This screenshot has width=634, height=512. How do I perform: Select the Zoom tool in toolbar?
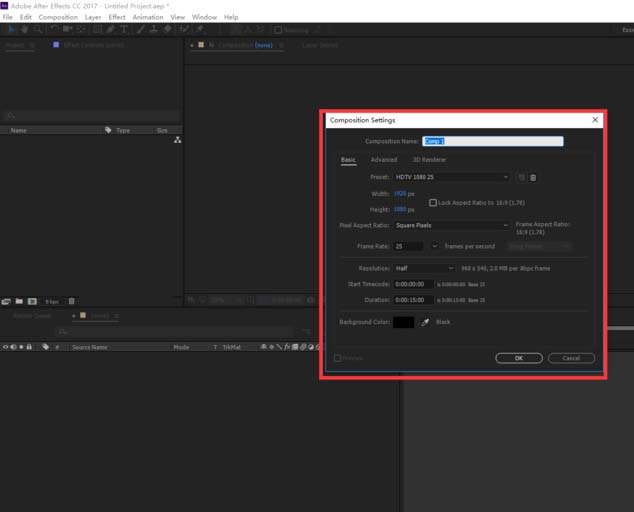pos(37,29)
